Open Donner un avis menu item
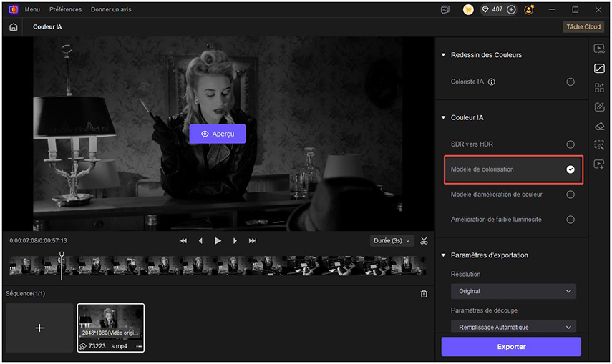The height and width of the screenshot is (364, 612). tap(111, 10)
